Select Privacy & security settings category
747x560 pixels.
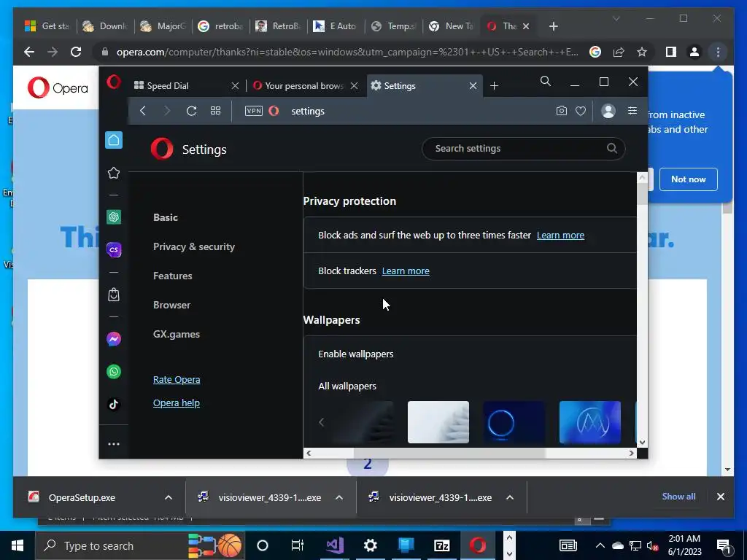click(x=194, y=246)
